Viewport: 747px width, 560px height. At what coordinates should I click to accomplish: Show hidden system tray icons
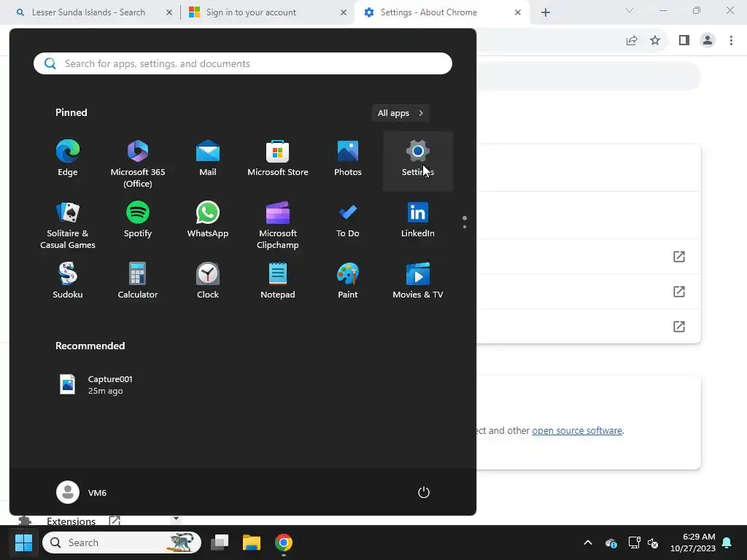coord(588,542)
